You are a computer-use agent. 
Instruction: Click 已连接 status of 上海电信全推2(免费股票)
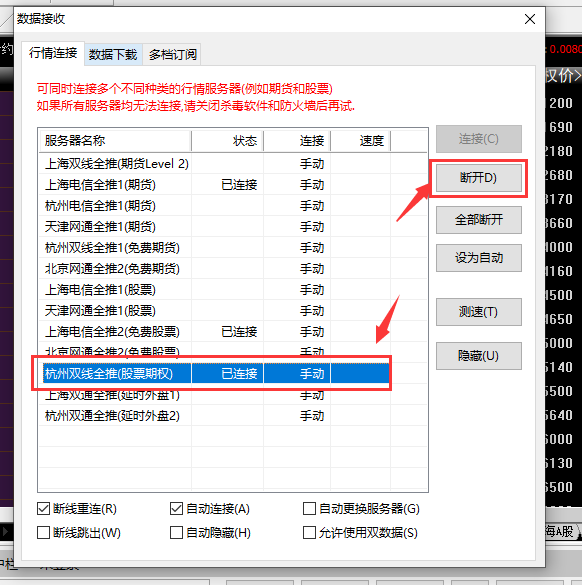tap(239, 331)
